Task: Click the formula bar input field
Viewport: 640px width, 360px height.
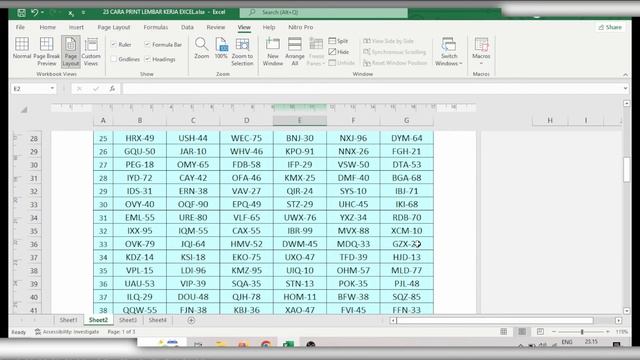Action: [x=371, y=89]
